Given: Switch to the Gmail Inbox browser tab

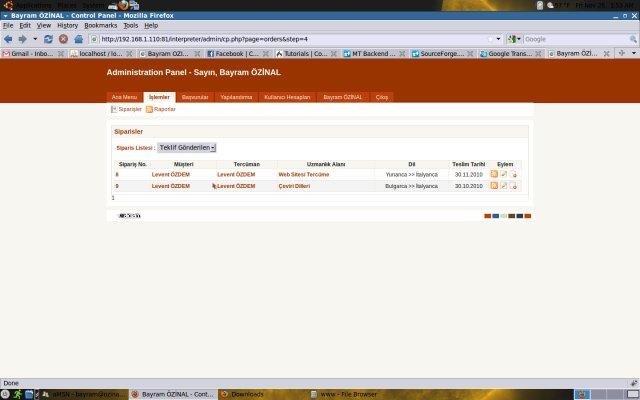Looking at the screenshot, I should [32, 53].
